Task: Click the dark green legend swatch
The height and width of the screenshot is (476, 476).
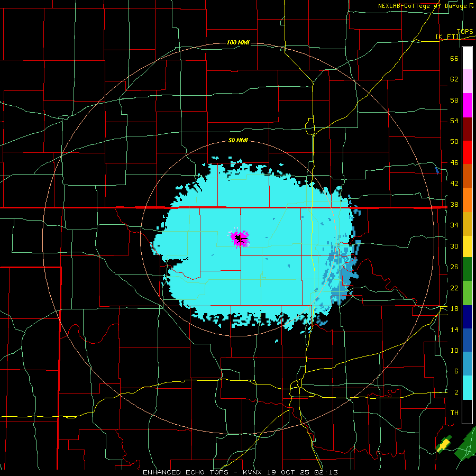Action: tap(467, 269)
